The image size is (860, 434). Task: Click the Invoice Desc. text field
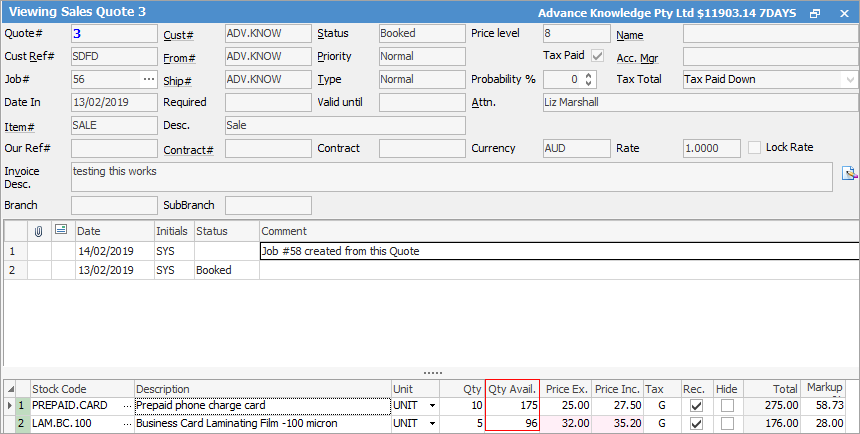click(x=450, y=177)
